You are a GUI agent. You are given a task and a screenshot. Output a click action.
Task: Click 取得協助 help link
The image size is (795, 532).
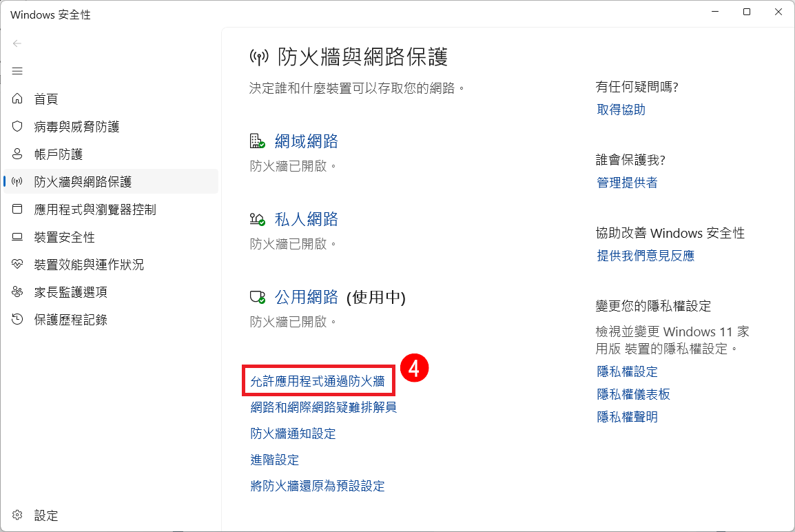pyautogui.click(x=621, y=110)
